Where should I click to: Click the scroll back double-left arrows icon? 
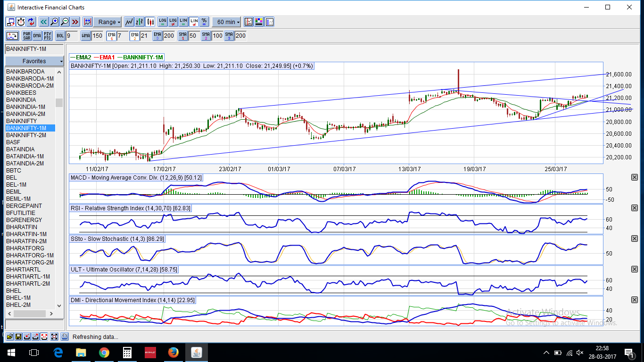[44, 22]
